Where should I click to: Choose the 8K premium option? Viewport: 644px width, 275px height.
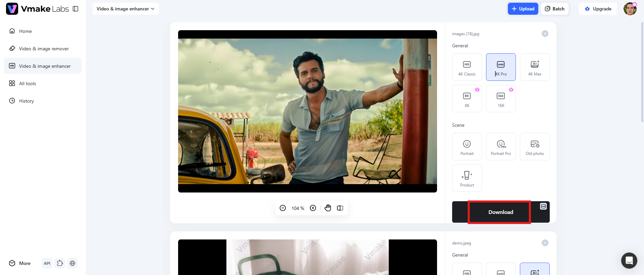coord(467,99)
